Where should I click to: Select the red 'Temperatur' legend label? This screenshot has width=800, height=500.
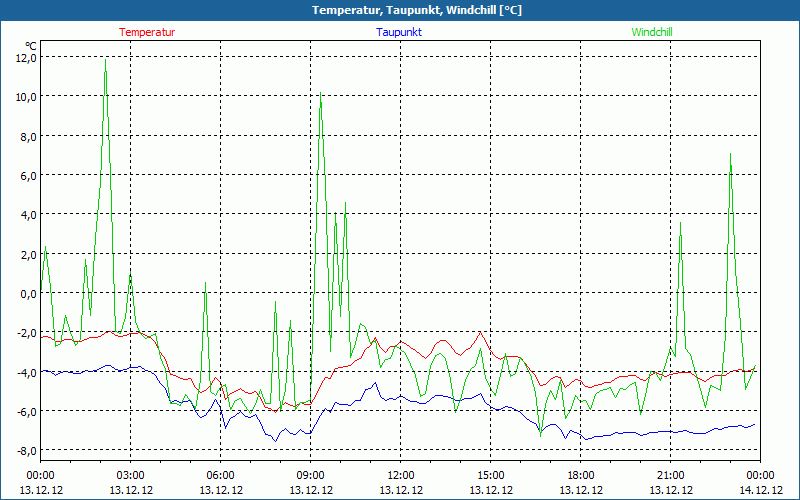(147, 32)
